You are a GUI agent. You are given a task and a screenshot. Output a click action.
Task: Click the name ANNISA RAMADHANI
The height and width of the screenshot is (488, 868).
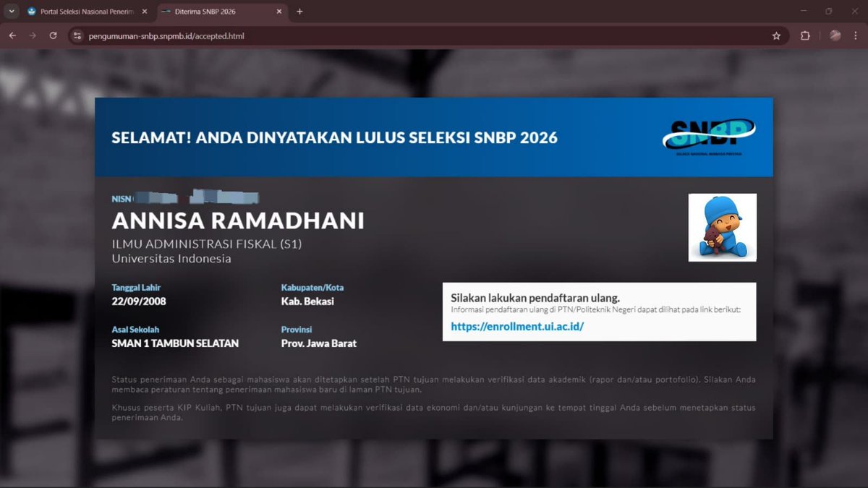(x=238, y=221)
